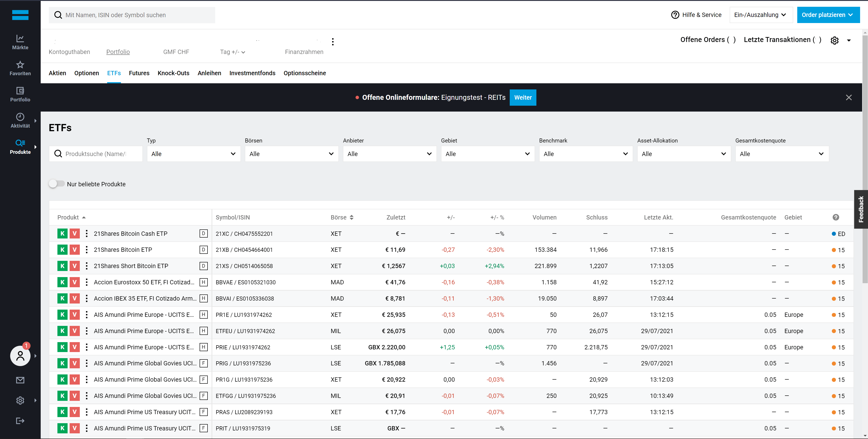Open three-dot menu next to Finanzrahmen
868x439 pixels.
pyautogui.click(x=333, y=42)
